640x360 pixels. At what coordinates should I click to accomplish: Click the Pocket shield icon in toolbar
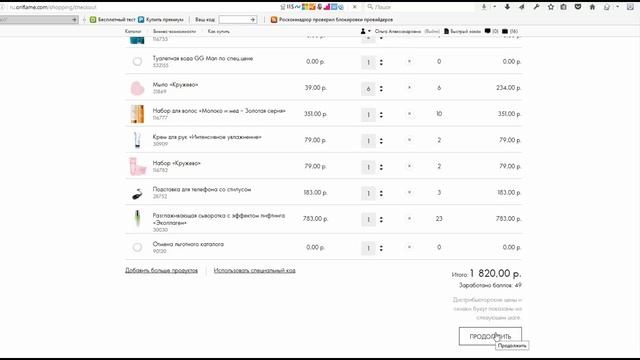click(578, 7)
